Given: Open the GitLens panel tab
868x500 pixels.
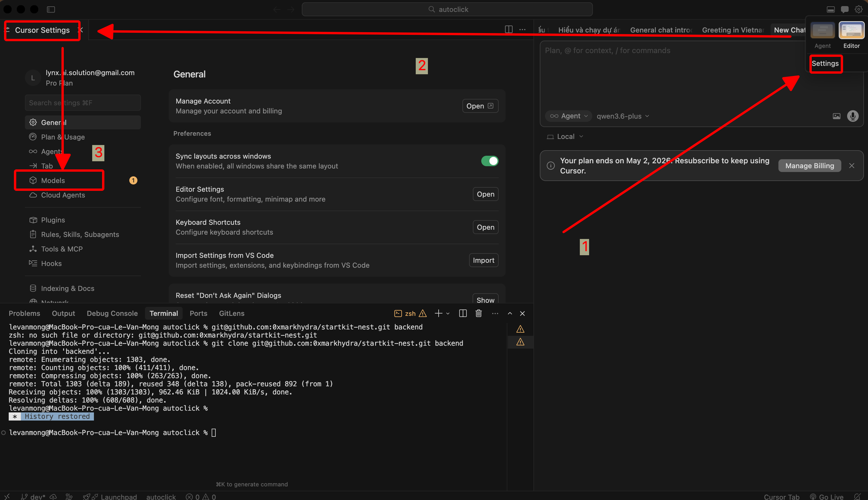Looking at the screenshot, I should click(x=232, y=313).
